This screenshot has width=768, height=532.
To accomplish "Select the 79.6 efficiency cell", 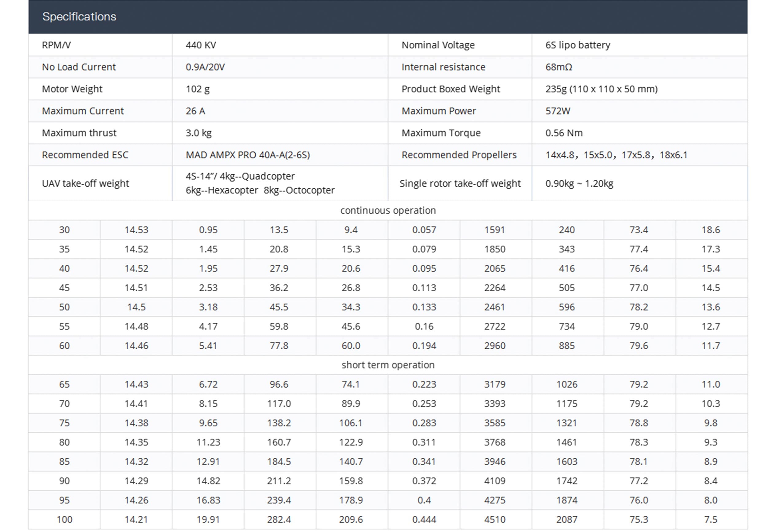I will pyautogui.click(x=638, y=346).
